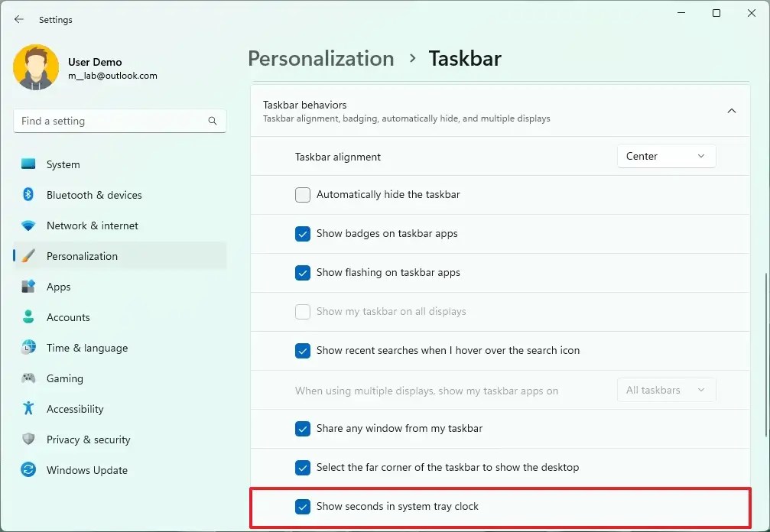The width and height of the screenshot is (770, 532).
Task: Enable Automatically hide the taskbar
Action: point(302,195)
